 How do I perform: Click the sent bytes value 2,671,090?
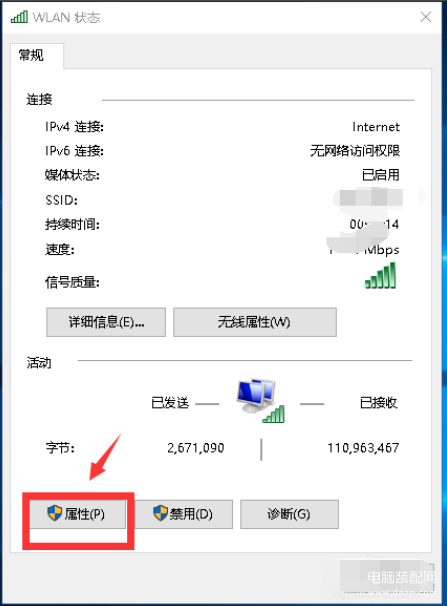(196, 448)
